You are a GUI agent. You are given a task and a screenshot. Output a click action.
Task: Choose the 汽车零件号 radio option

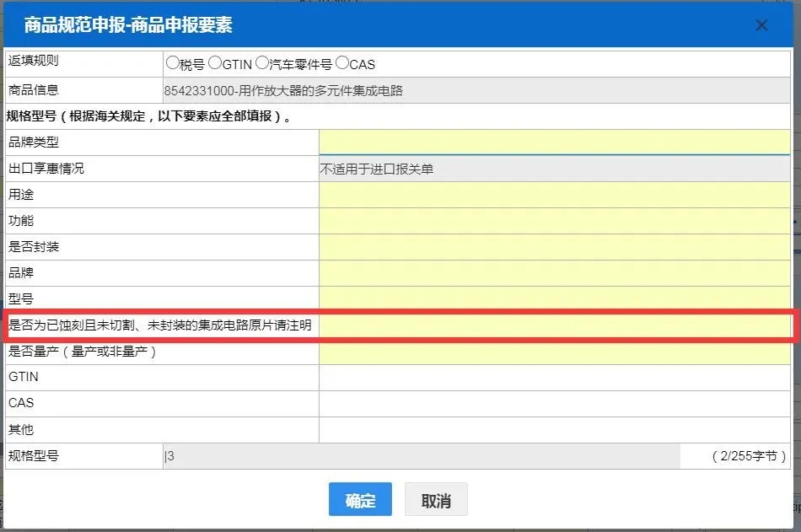click(x=262, y=63)
